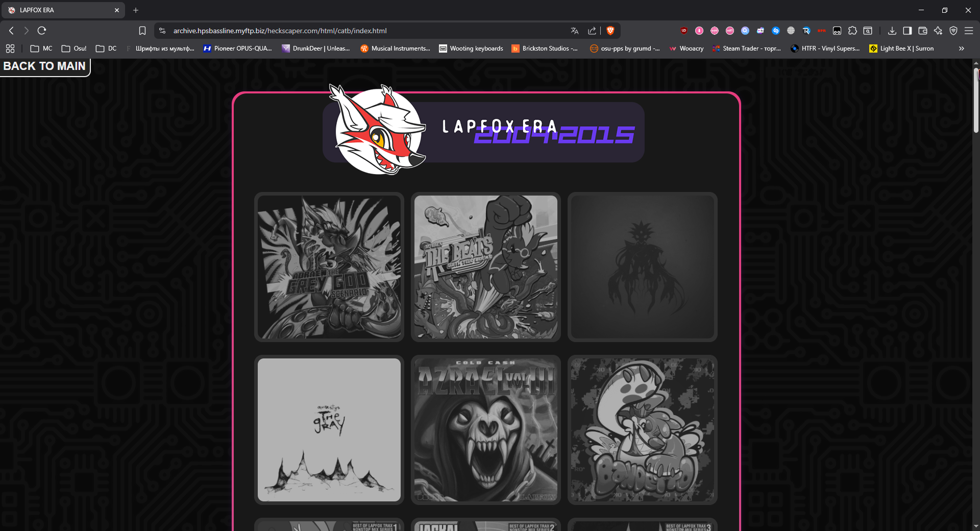Toggle the browser sidebar panel
Viewport: 980px width, 531px height.
[907, 31]
